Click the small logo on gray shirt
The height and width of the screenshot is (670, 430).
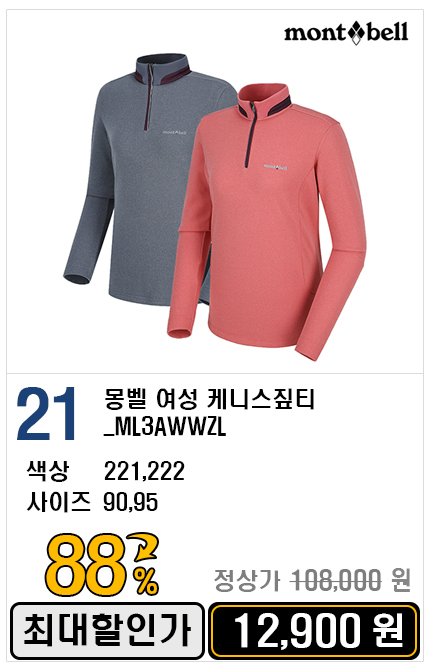(x=174, y=132)
